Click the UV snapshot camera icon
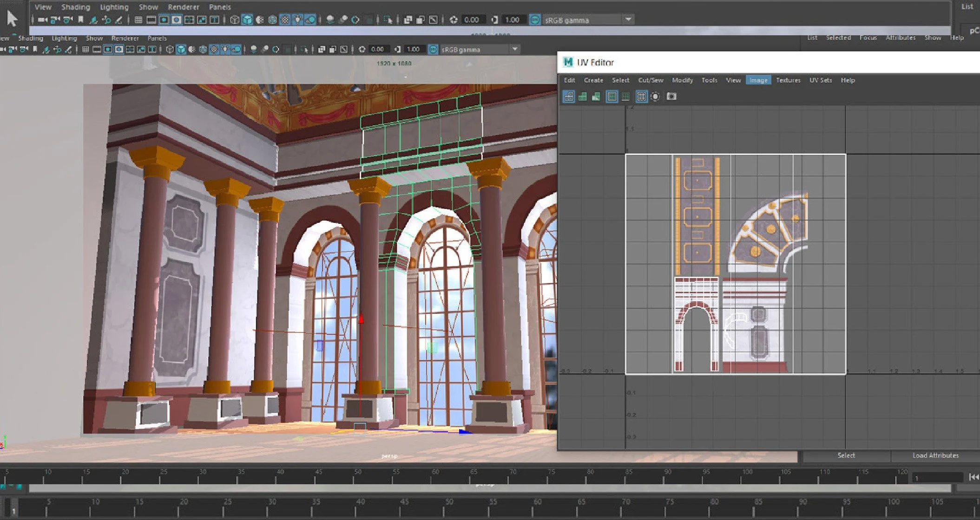Screen dimensions: 980x520 point(671,97)
